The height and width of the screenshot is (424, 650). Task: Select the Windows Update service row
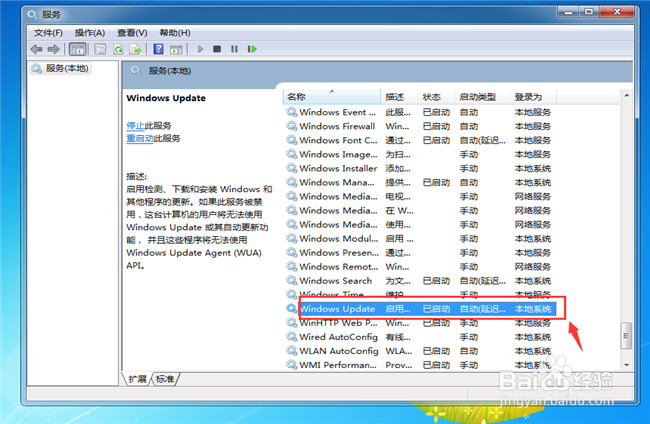pyautogui.click(x=420, y=309)
